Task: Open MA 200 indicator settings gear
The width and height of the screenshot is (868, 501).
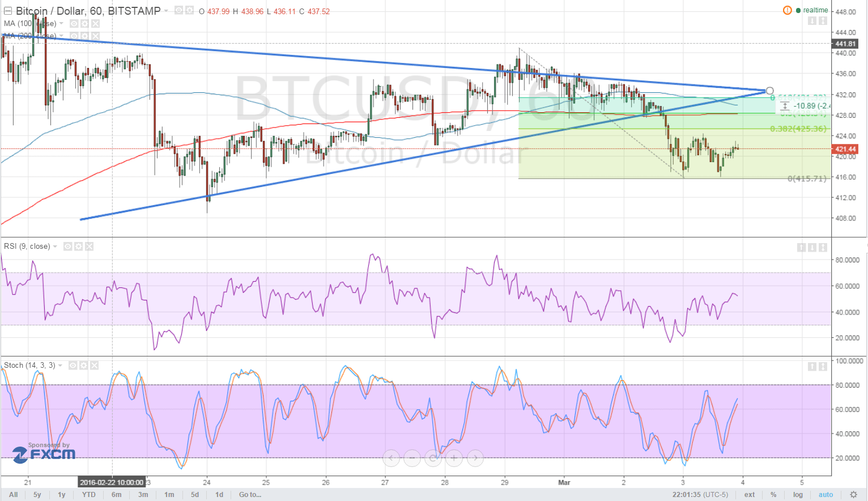Action: pyautogui.click(x=84, y=36)
